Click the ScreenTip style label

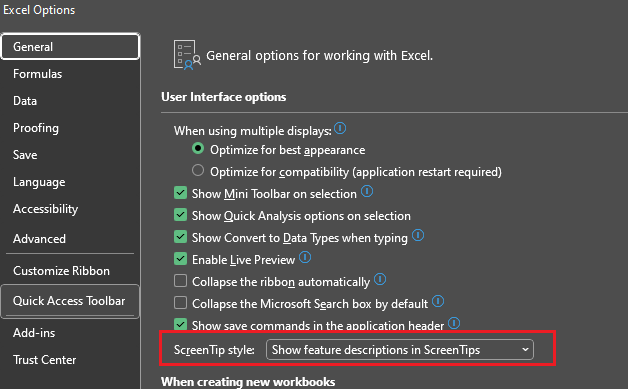[214, 350]
